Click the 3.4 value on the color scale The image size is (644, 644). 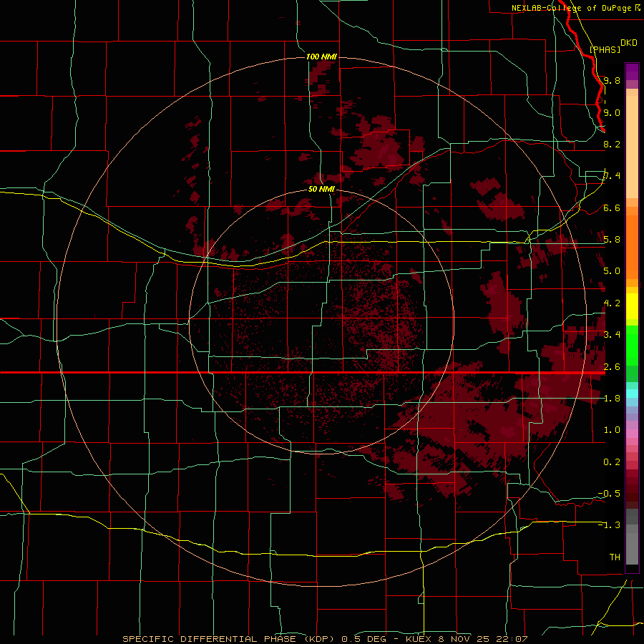click(x=612, y=335)
